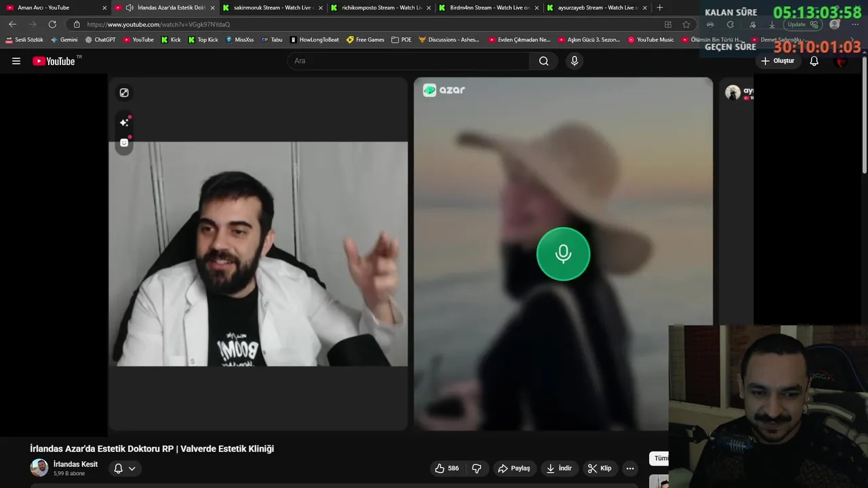Open the MissXss bookmark
868x488 pixels.
tap(239, 40)
